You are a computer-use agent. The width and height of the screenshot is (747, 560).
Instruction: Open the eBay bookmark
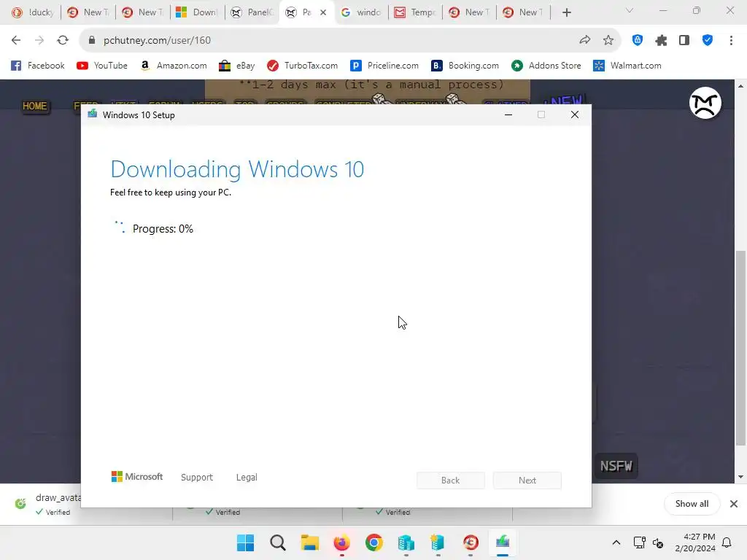click(237, 66)
